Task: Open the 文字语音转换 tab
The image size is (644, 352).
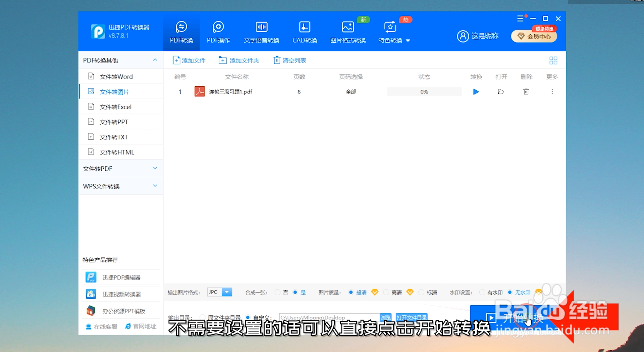Action: coord(262,32)
